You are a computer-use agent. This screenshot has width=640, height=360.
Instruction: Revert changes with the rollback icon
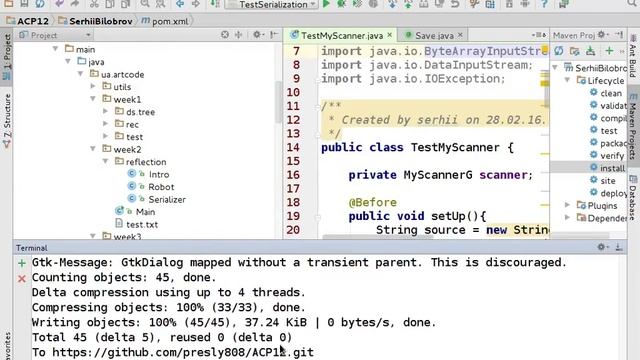455,4
